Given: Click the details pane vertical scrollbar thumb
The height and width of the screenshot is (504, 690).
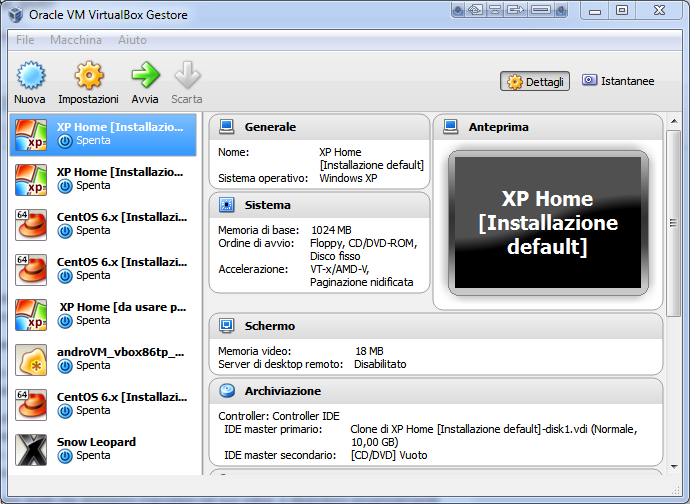Looking at the screenshot, I should (x=674, y=223).
